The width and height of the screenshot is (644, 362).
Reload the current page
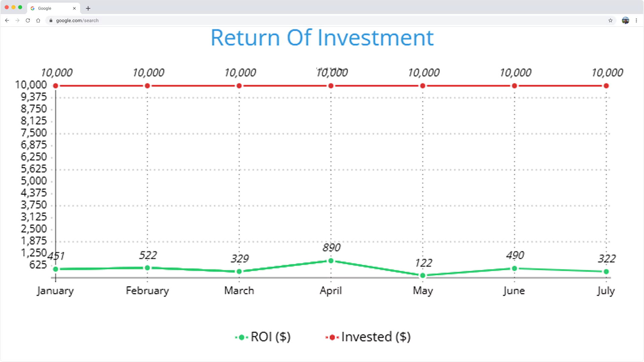pyautogui.click(x=28, y=20)
